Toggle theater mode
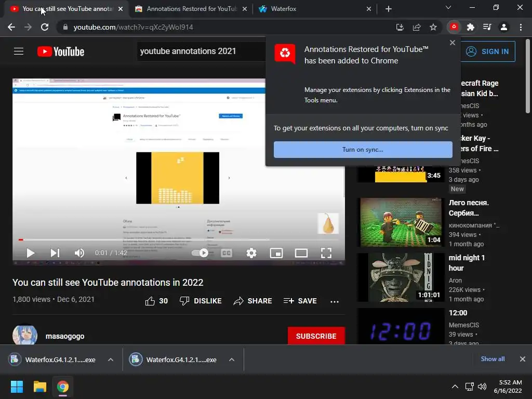This screenshot has height=399, width=532. coord(301,253)
